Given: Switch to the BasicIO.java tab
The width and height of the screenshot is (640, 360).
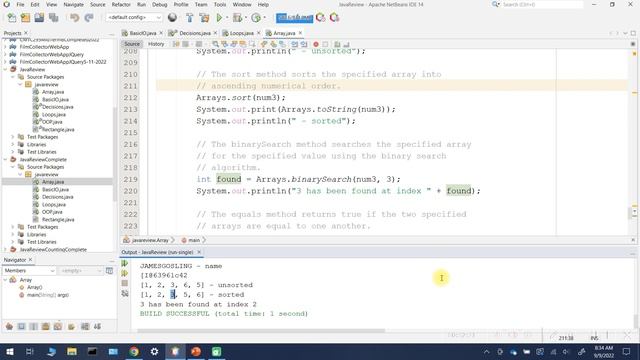Looking at the screenshot, I should point(142,33).
